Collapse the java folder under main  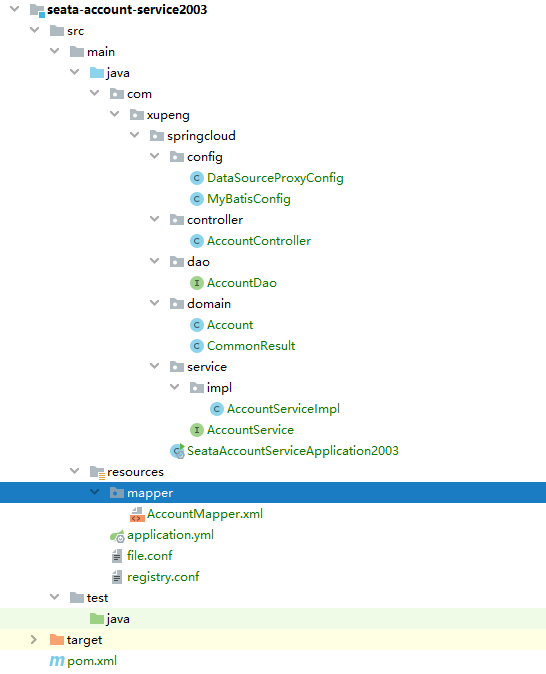tap(75, 72)
